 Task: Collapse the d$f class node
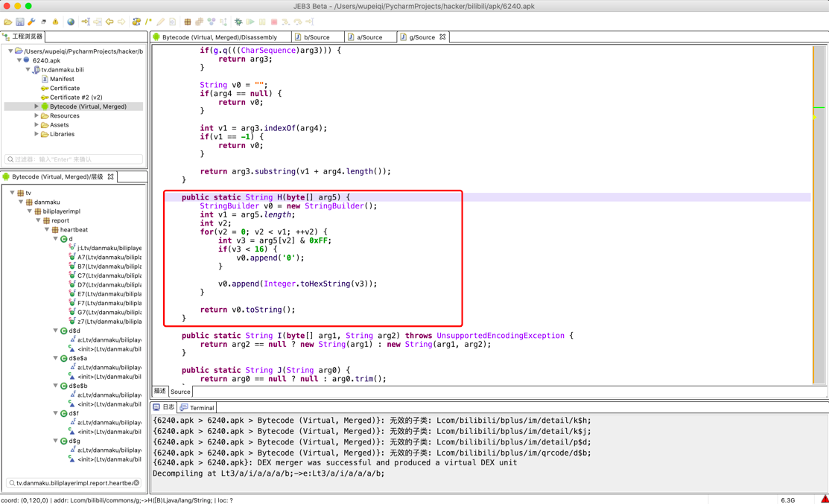(56, 413)
